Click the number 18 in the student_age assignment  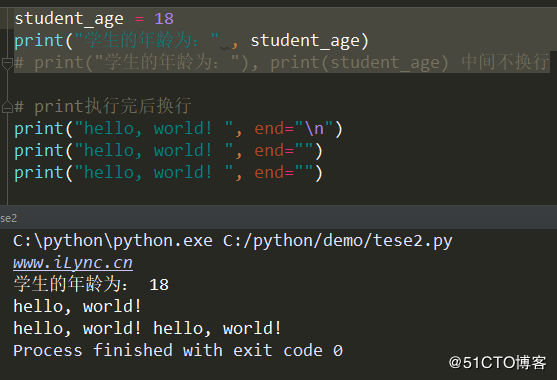164,18
